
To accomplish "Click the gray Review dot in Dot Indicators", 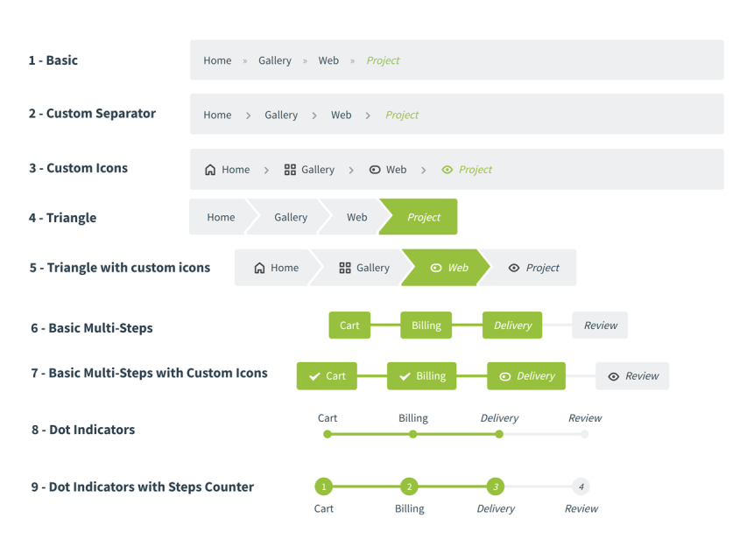I will pyautogui.click(x=584, y=434).
